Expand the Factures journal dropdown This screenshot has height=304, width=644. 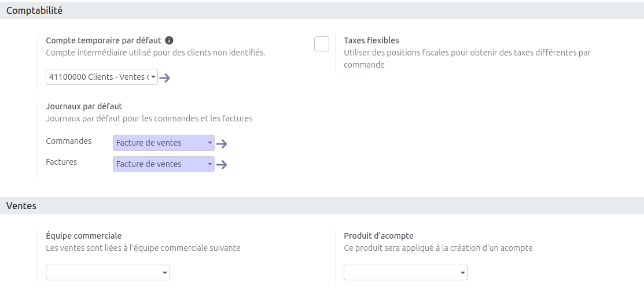163,164
